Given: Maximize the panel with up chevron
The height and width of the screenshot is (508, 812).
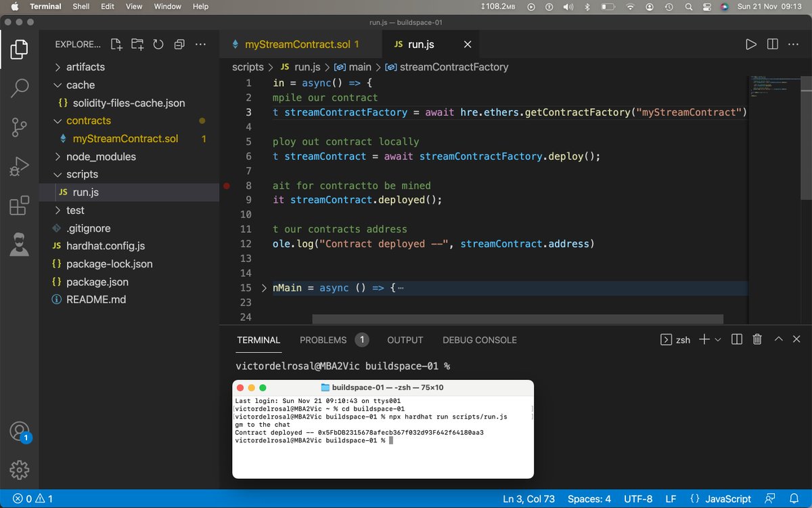Looking at the screenshot, I should (779, 339).
